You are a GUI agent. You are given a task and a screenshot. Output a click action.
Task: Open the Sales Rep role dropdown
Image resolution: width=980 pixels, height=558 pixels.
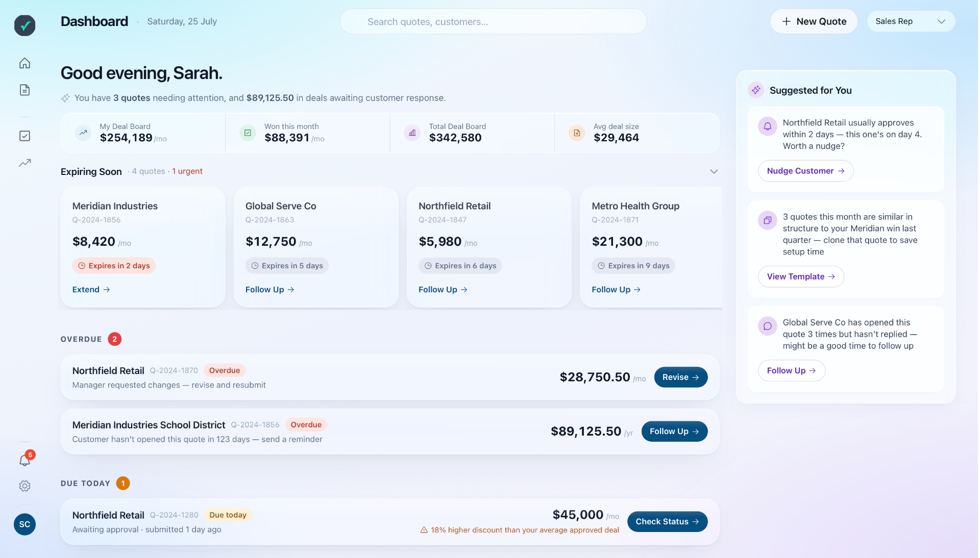click(911, 21)
